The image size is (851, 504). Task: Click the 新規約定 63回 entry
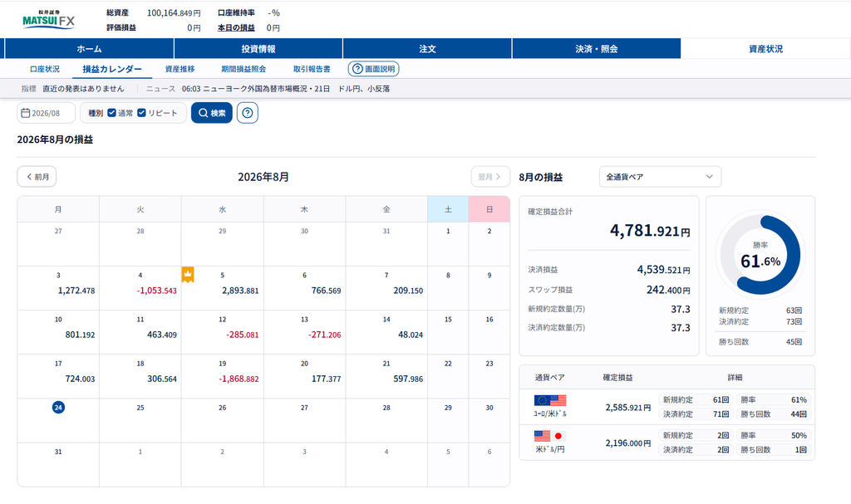[760, 311]
